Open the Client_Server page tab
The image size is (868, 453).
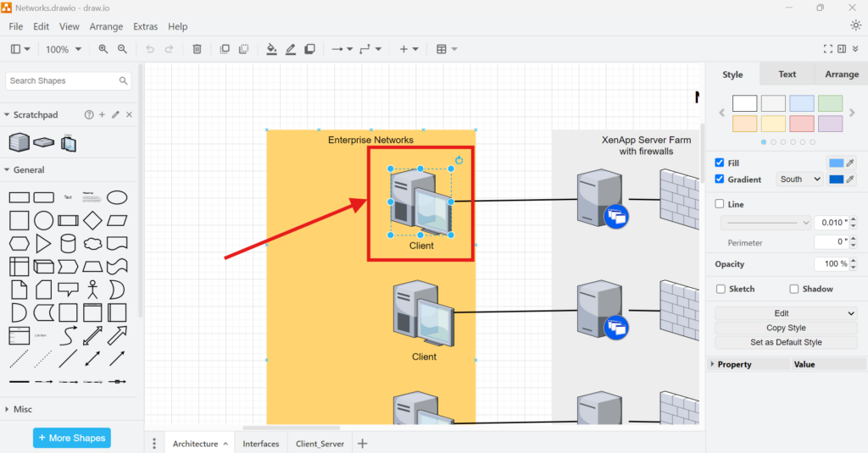click(320, 444)
